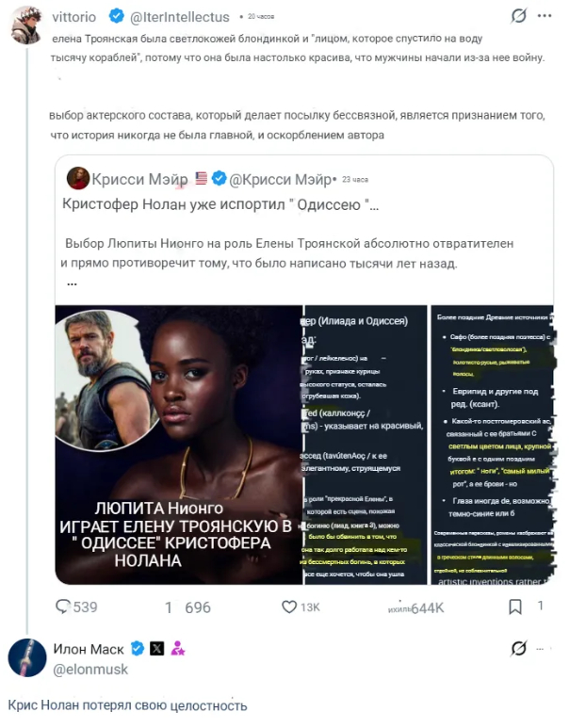Click the reply icon showing 539
Image resolution: width=569 pixels, height=728 pixels.
[x=64, y=607]
